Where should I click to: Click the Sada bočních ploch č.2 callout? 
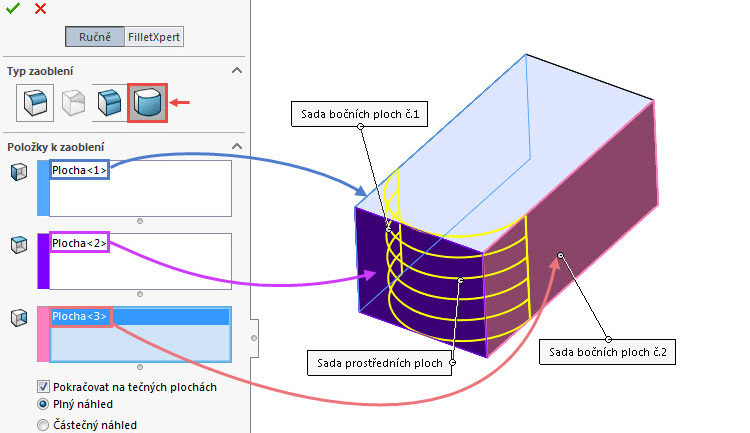tap(607, 352)
